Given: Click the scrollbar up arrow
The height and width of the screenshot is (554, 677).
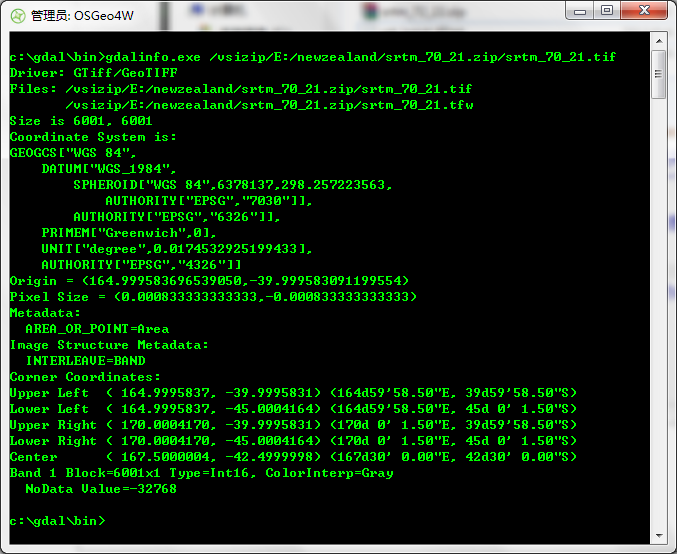Looking at the screenshot, I should 659,41.
